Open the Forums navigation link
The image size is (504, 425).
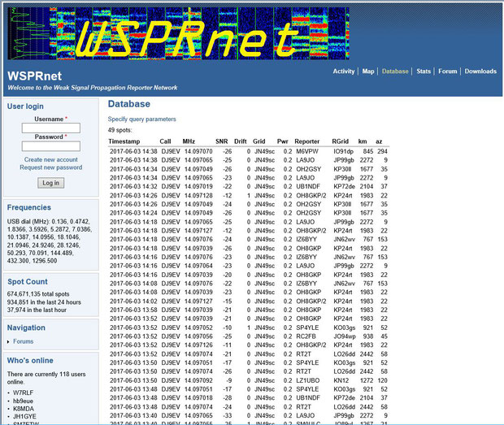click(x=23, y=341)
